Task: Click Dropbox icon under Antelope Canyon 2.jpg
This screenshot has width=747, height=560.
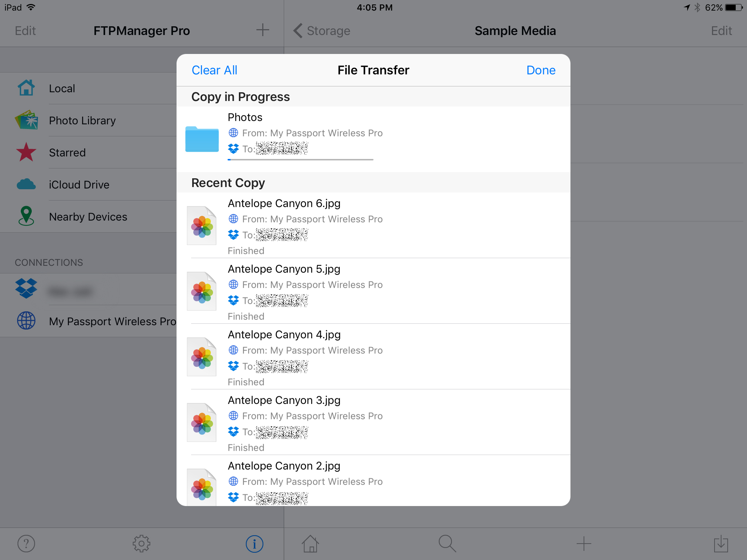Action: click(233, 497)
